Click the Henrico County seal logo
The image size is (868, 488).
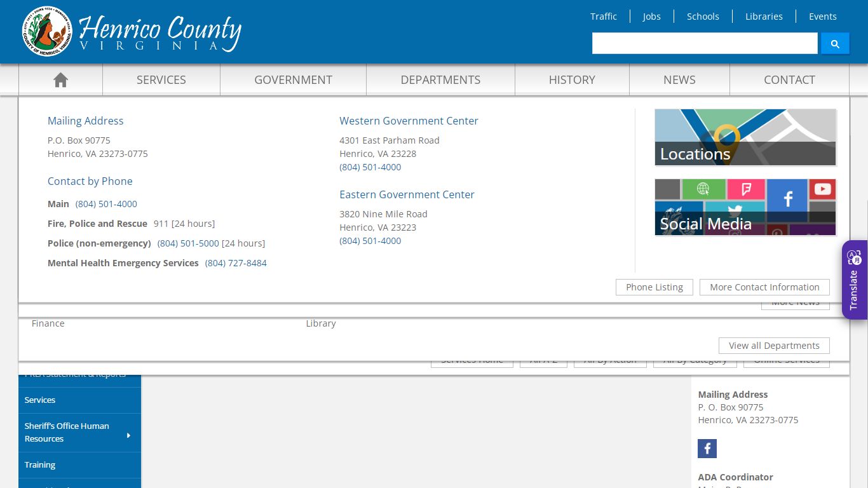(x=47, y=31)
